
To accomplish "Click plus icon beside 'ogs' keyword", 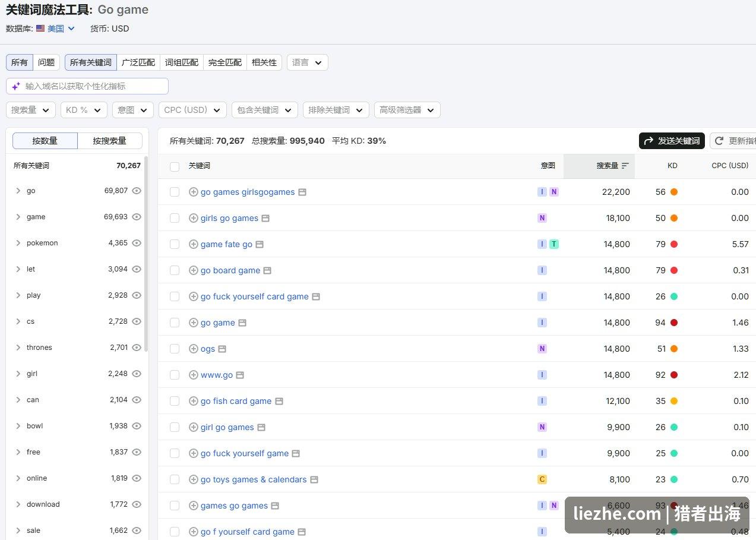I will pyautogui.click(x=193, y=349).
